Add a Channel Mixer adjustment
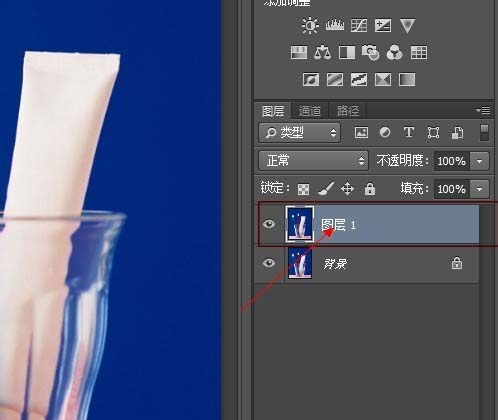498x420 pixels. coord(395,53)
